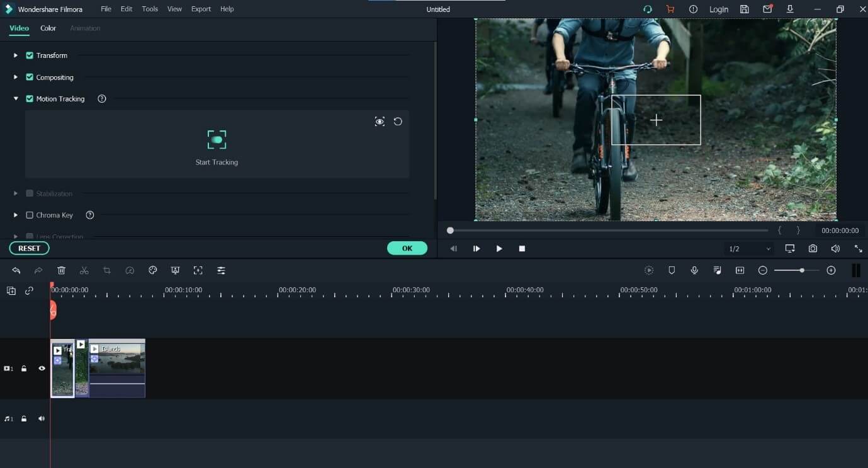Click the render preview icon in timeline toolbar
The height and width of the screenshot is (468, 868).
coord(649,270)
